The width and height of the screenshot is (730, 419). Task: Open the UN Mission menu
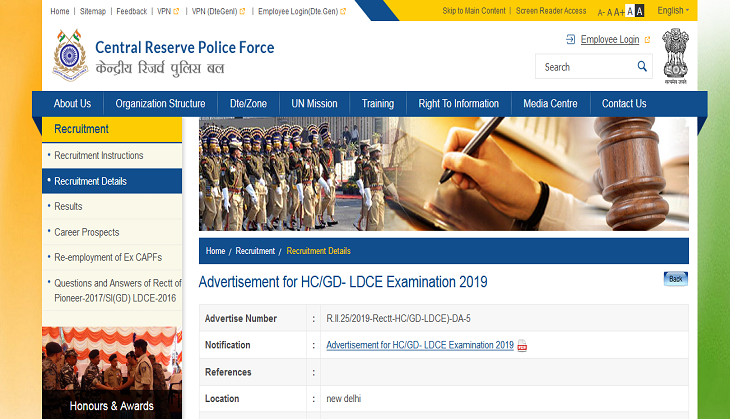(x=314, y=103)
